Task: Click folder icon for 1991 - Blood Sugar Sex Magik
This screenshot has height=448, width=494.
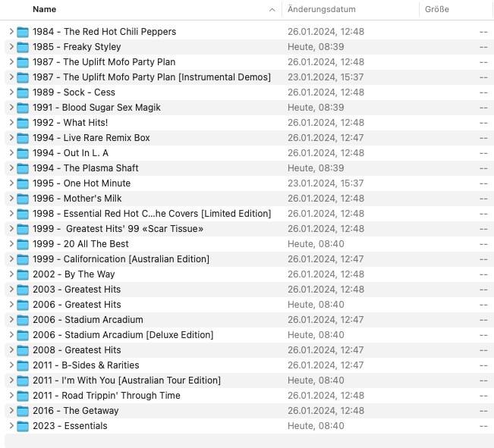Action: point(22,108)
